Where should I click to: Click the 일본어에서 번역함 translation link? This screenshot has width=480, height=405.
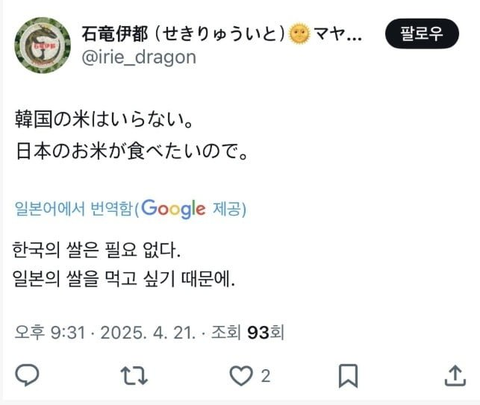74,209
